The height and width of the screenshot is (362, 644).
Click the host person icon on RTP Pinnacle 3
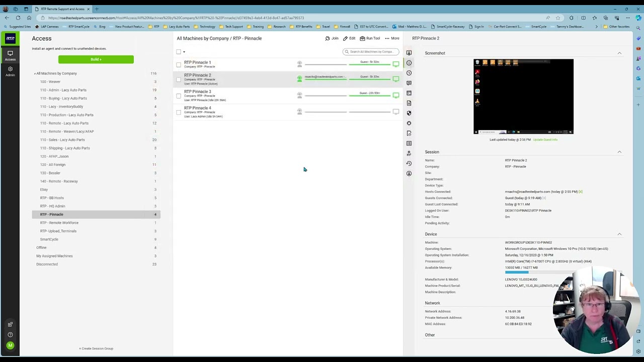pyautogui.click(x=299, y=95)
